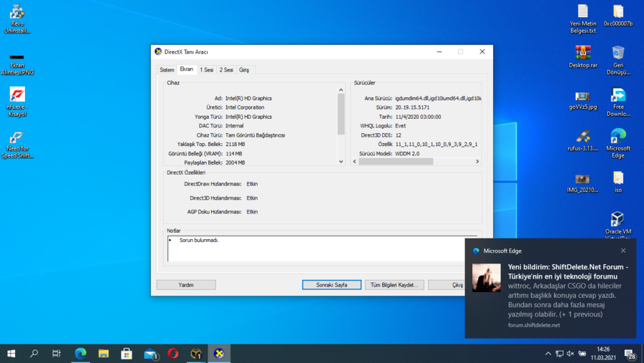Open Windows Start menu

11,354
